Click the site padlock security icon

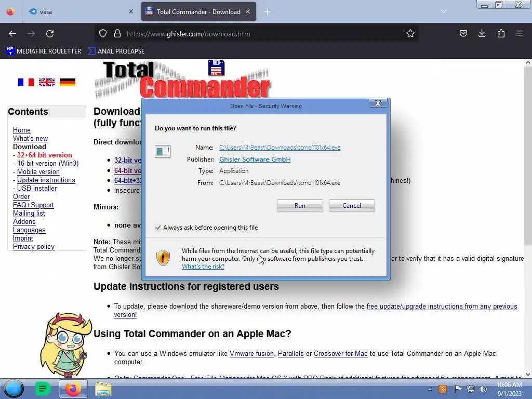[117, 34]
